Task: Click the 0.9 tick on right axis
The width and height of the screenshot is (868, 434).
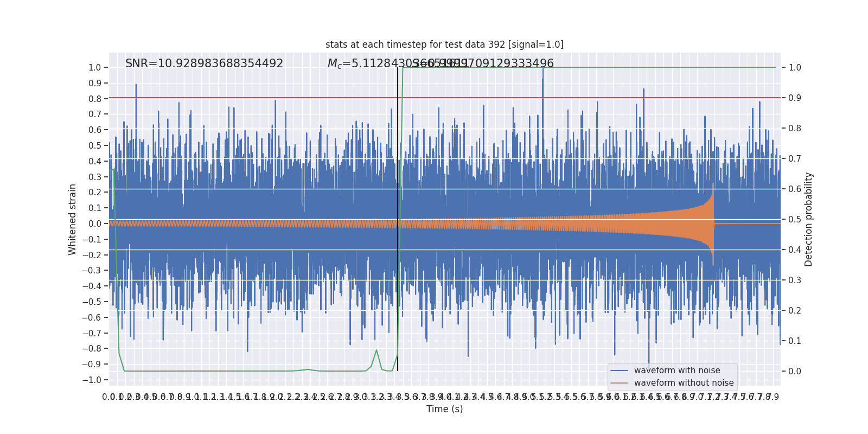Action: (795, 98)
